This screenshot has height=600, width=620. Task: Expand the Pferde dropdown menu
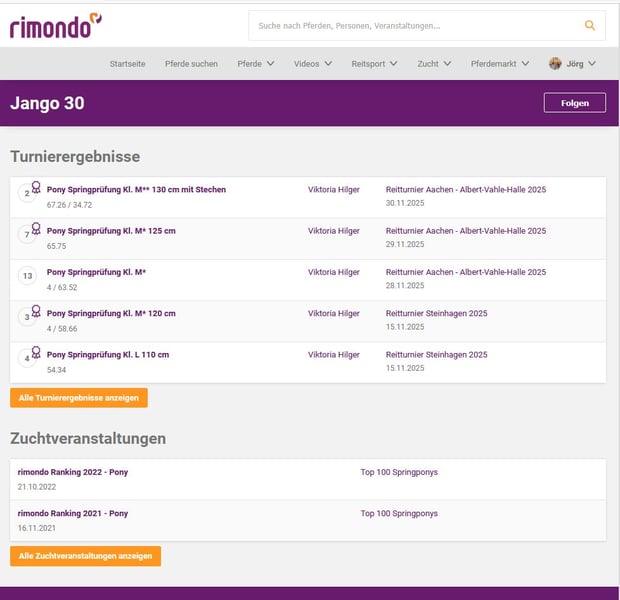255,64
